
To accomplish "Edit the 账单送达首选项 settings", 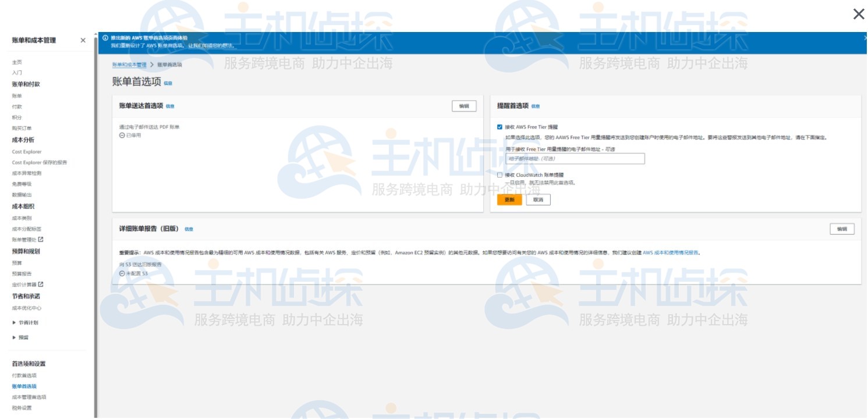I will coord(463,106).
